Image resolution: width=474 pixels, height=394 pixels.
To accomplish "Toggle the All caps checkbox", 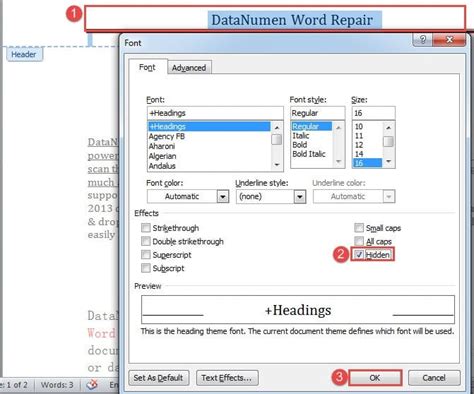I will tap(359, 241).
